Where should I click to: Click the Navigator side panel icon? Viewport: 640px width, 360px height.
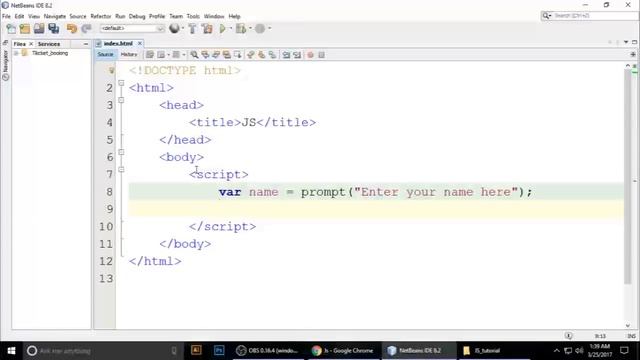coord(5,65)
